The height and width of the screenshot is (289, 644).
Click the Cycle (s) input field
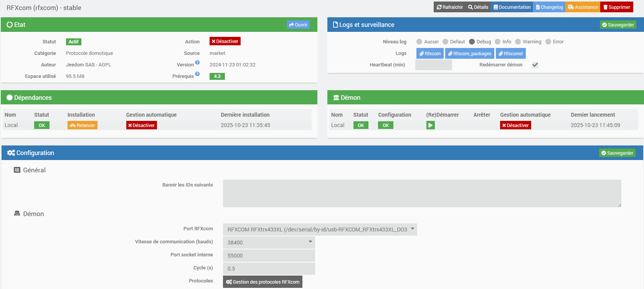[269, 269]
